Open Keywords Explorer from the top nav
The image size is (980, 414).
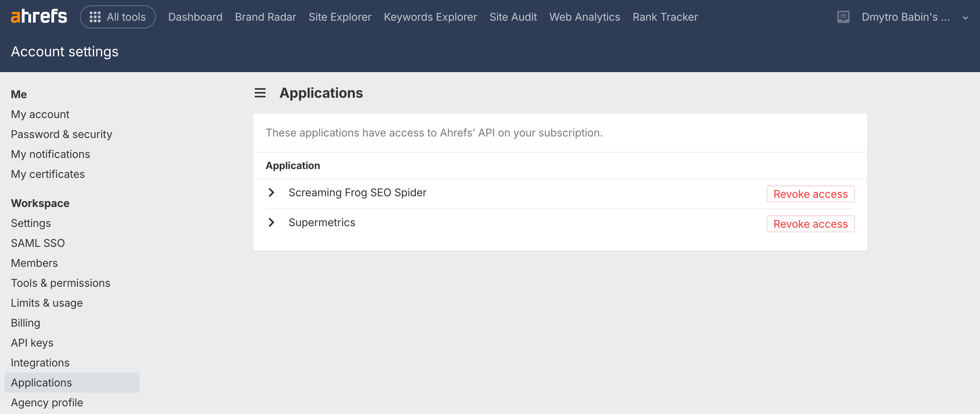[430, 17]
